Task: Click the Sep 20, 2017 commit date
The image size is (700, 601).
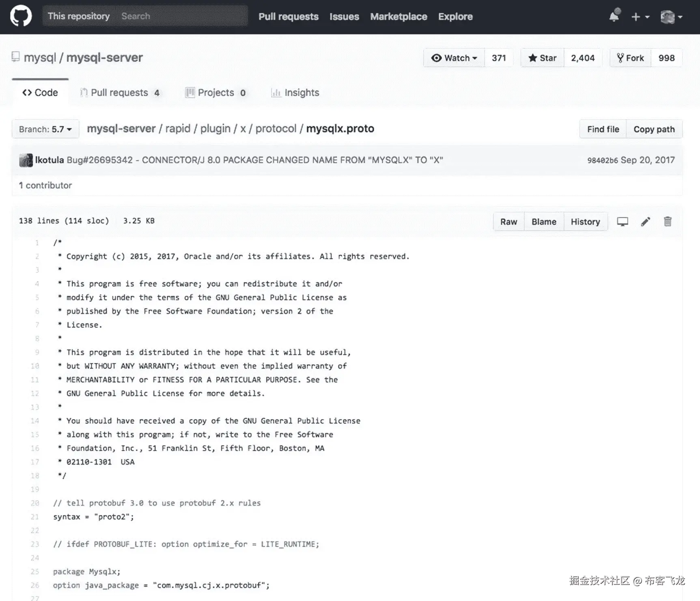Action: pos(648,160)
